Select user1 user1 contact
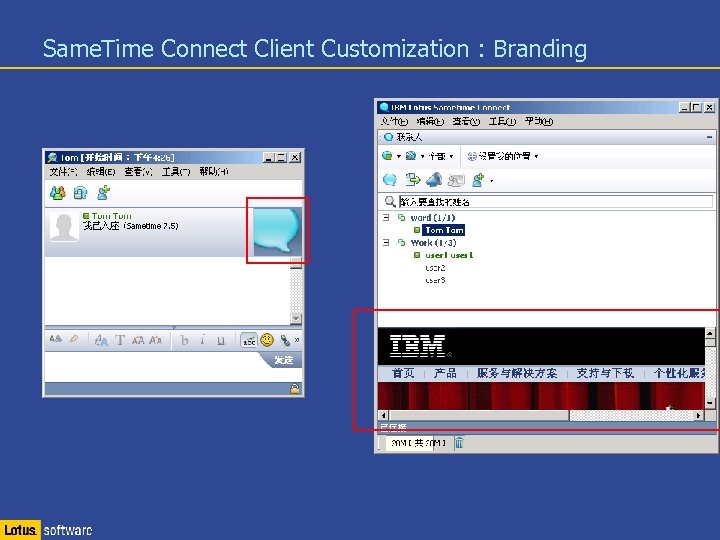This screenshot has height=540, width=720. (449, 255)
